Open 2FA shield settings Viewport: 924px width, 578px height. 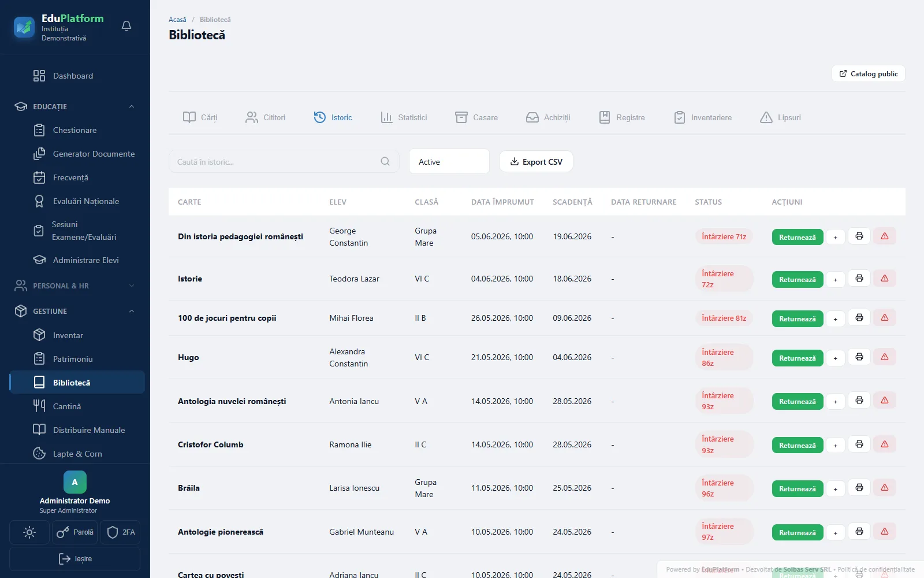[x=120, y=532]
